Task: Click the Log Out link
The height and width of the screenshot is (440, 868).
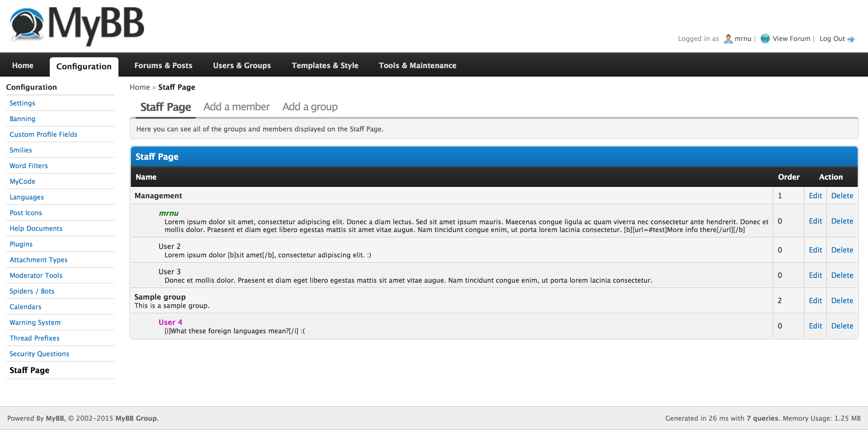Action: pyautogui.click(x=832, y=39)
